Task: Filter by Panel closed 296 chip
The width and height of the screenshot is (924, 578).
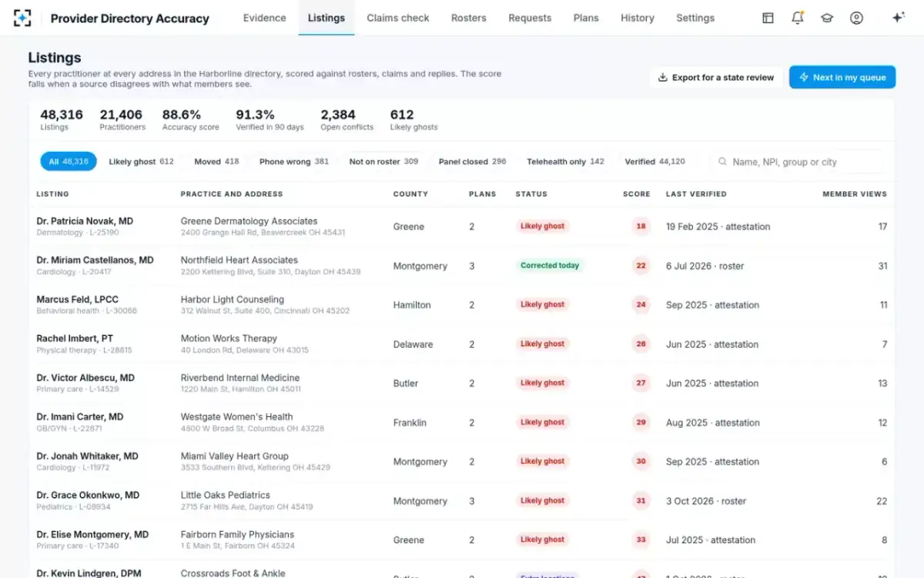Action: tap(472, 162)
